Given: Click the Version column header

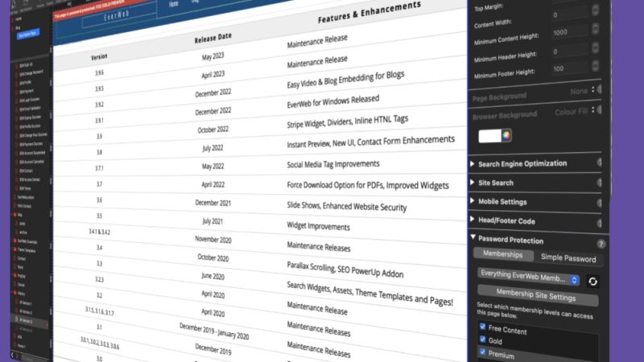Looking at the screenshot, I should tap(99, 57).
